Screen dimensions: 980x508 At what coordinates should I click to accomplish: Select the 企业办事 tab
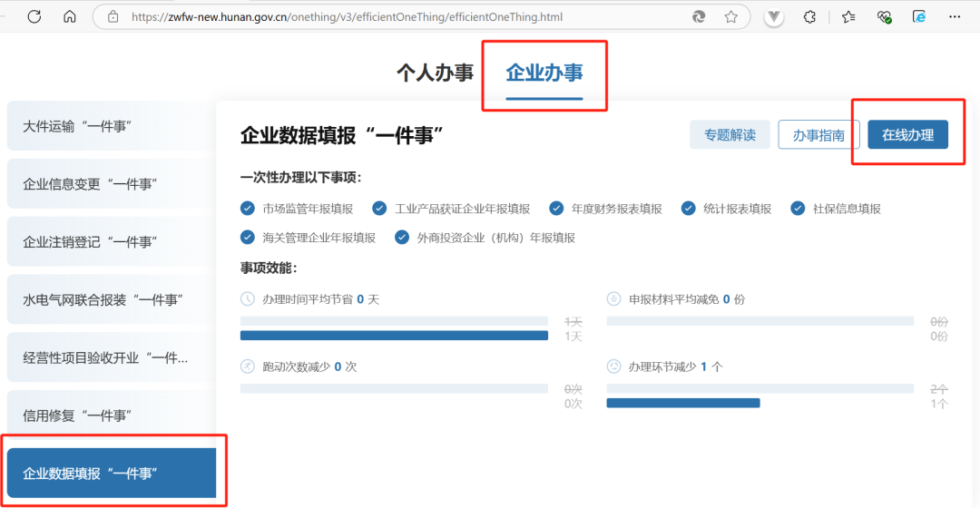pyautogui.click(x=544, y=73)
